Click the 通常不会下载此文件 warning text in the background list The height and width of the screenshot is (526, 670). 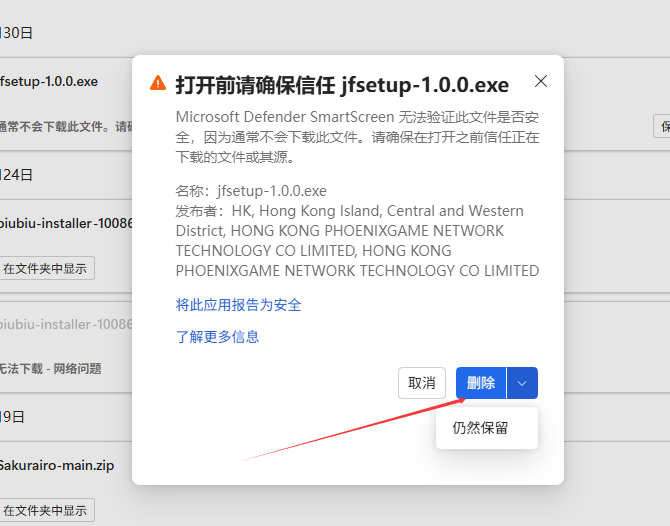coord(66,126)
